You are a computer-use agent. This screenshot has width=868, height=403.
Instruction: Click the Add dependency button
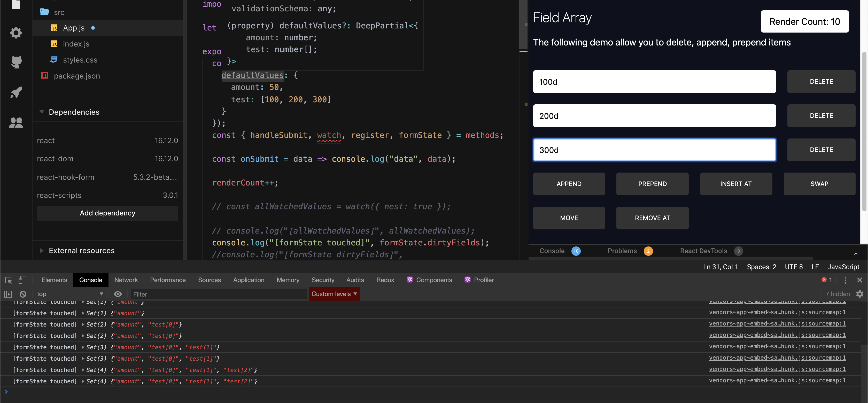[x=107, y=213]
